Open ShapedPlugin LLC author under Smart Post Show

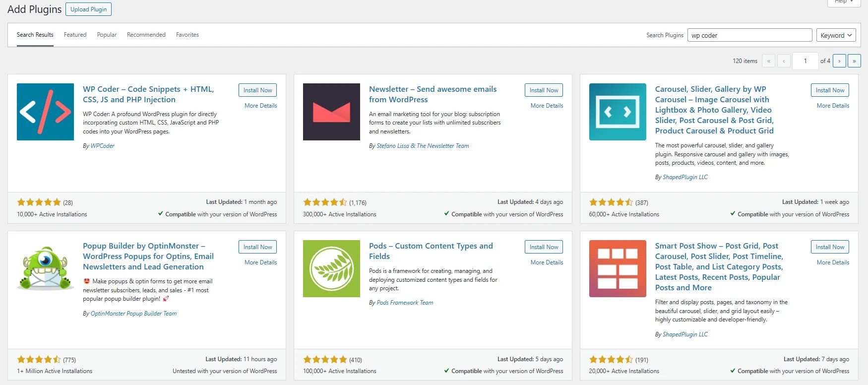coord(685,334)
